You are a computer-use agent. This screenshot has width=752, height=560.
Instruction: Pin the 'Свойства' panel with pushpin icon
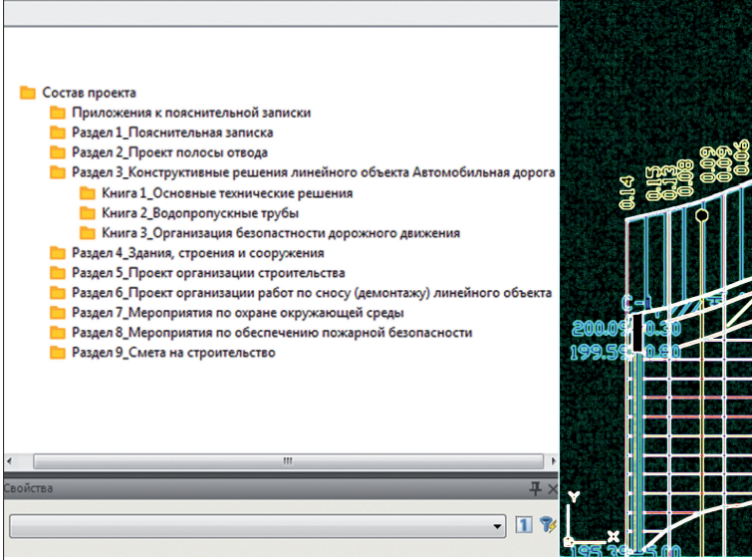point(535,488)
